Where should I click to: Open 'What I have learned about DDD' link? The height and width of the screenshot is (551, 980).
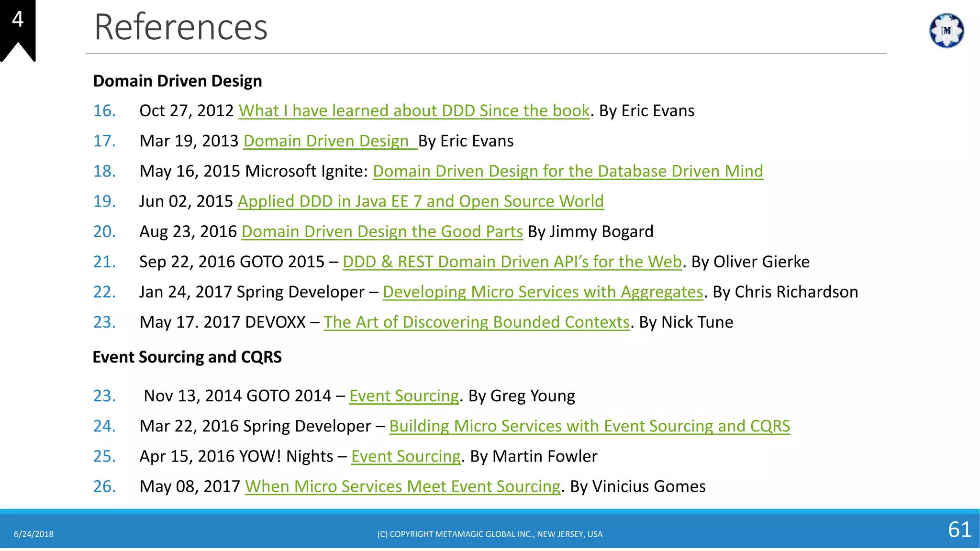414,111
